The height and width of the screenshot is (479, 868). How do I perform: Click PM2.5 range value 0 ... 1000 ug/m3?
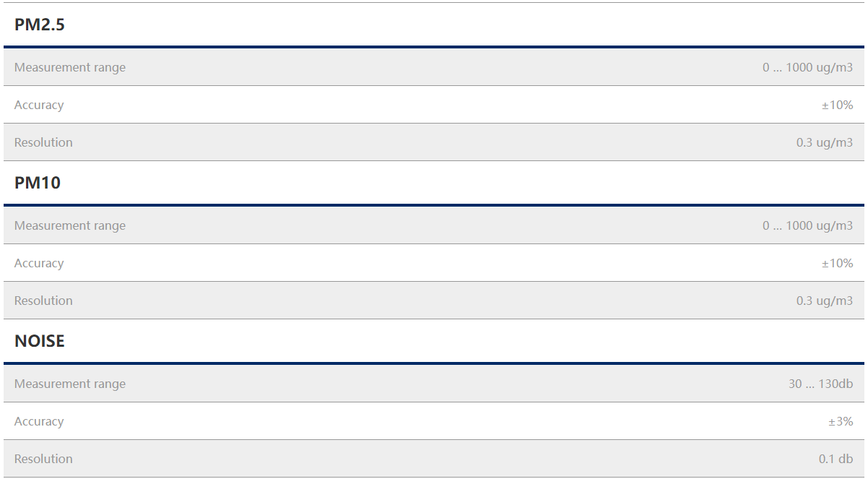[x=807, y=67]
